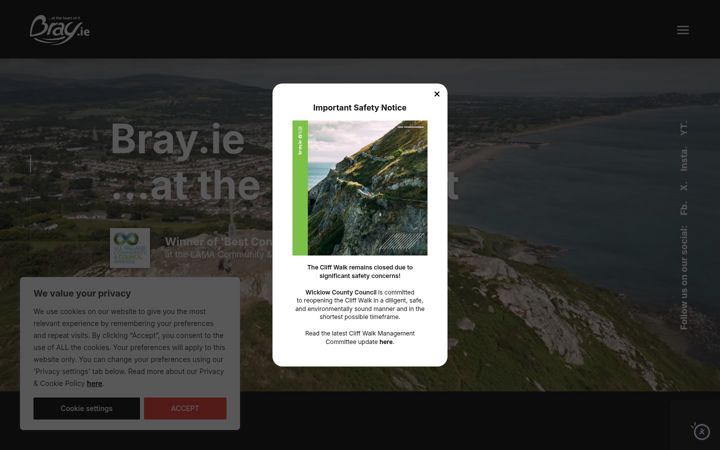
Task: Accept all cookies with ACCEPT button
Action: tap(185, 408)
